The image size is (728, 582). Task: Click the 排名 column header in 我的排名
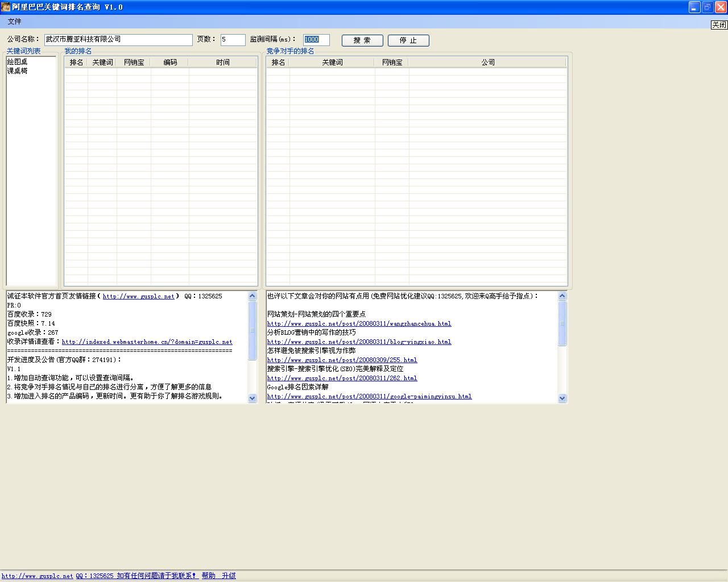click(x=76, y=63)
